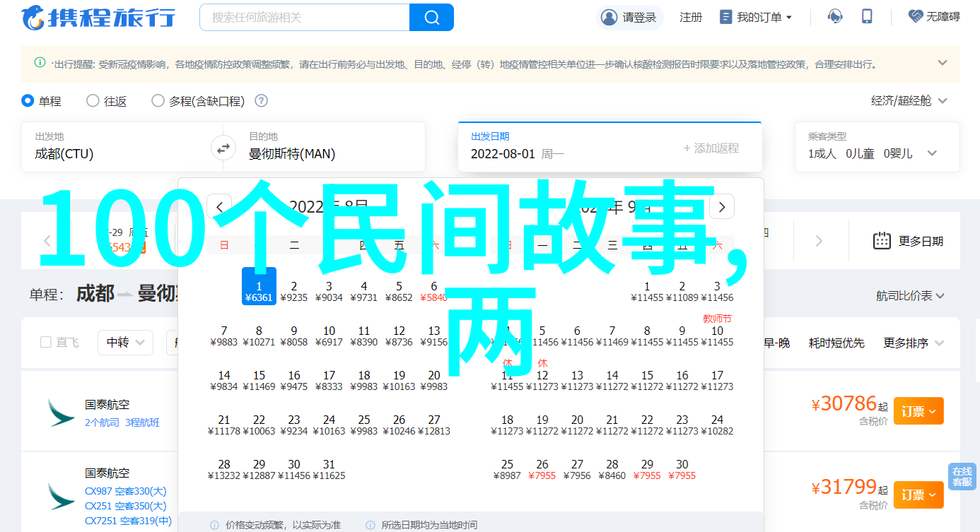Screen dimensions: 980x532
Task: Expand the 航司比价表 comparison table
Action: click(x=911, y=296)
